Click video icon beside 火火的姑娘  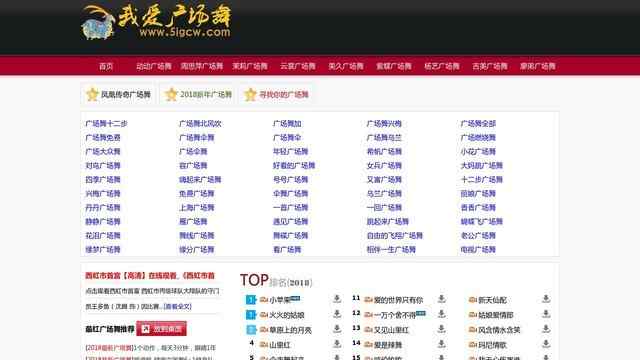[264, 315]
